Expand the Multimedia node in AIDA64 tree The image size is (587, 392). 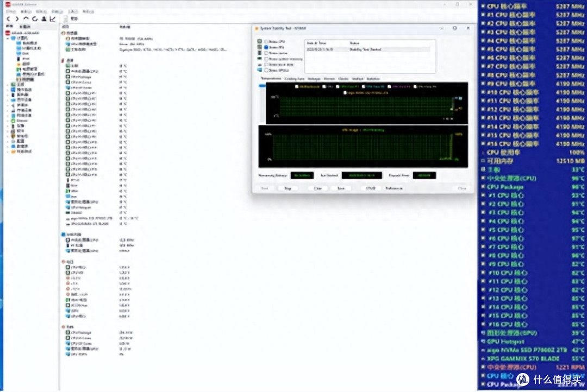(8, 105)
